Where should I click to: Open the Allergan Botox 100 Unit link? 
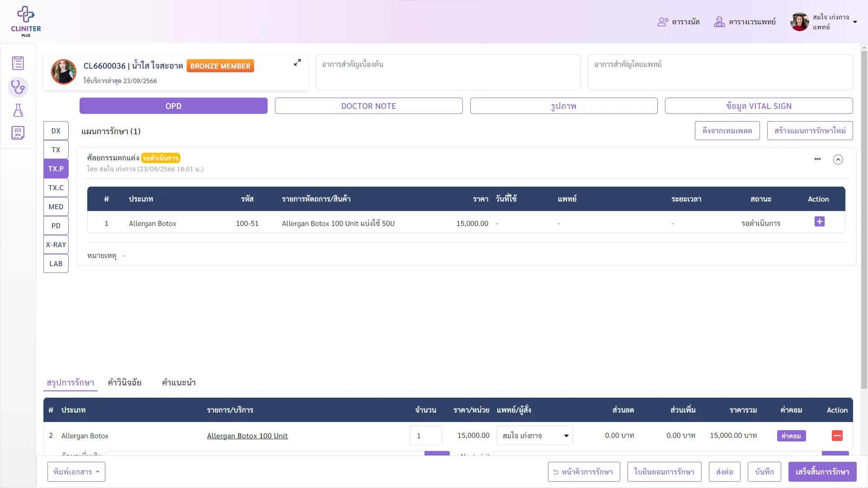point(247,436)
